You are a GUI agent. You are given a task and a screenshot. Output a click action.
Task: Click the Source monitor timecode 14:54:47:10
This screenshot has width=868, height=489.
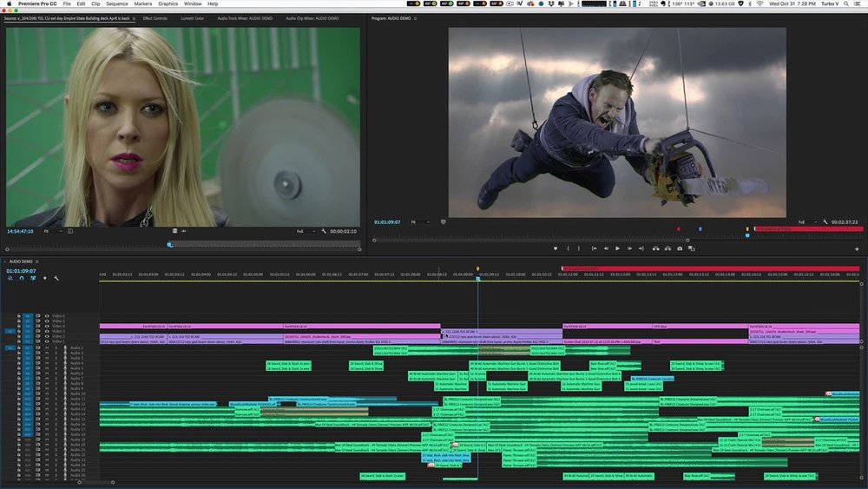point(20,231)
